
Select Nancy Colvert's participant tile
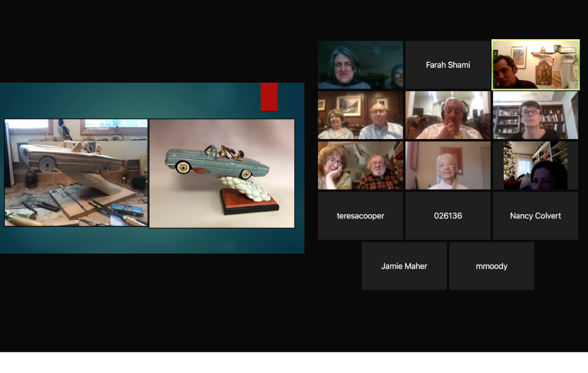[x=535, y=215]
